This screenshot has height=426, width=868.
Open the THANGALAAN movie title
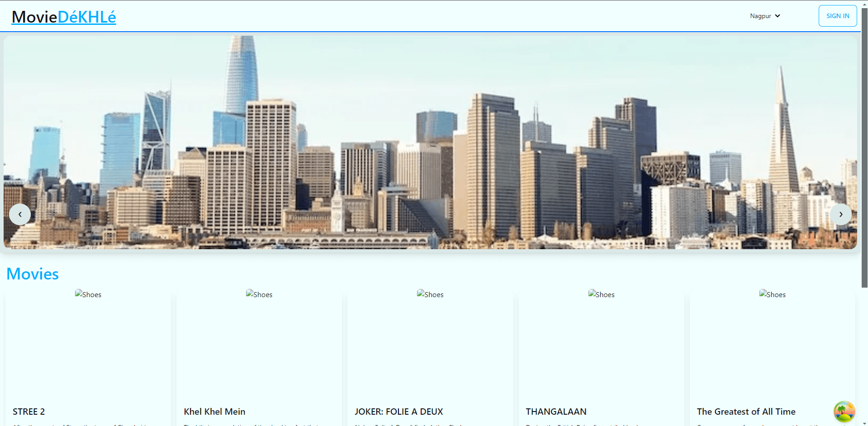tap(556, 412)
